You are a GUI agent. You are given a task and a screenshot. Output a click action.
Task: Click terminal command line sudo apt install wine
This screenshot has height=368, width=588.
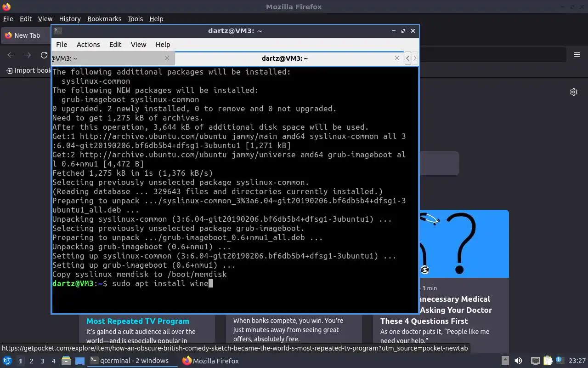pos(160,283)
